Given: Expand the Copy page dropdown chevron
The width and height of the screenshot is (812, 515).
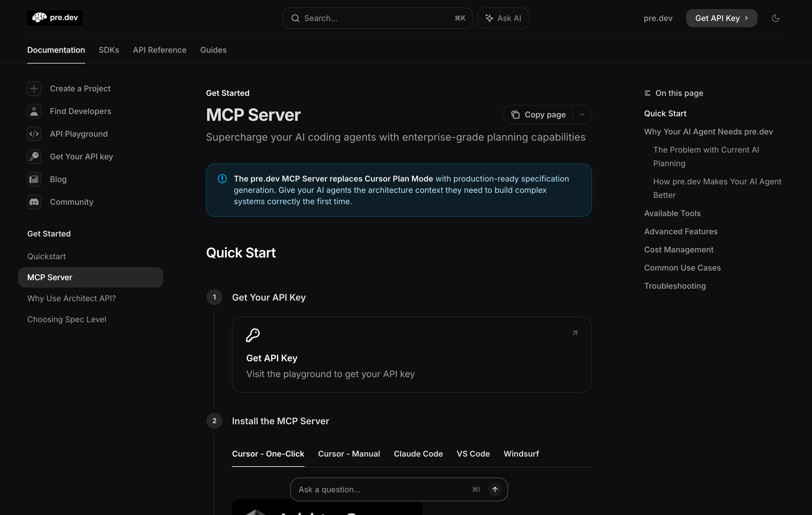Looking at the screenshot, I should pyautogui.click(x=582, y=115).
